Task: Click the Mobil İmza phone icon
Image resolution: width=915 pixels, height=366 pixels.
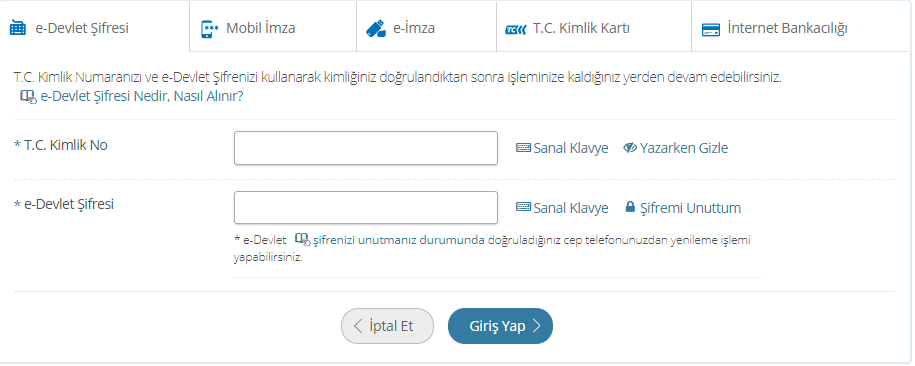Action: [209, 29]
